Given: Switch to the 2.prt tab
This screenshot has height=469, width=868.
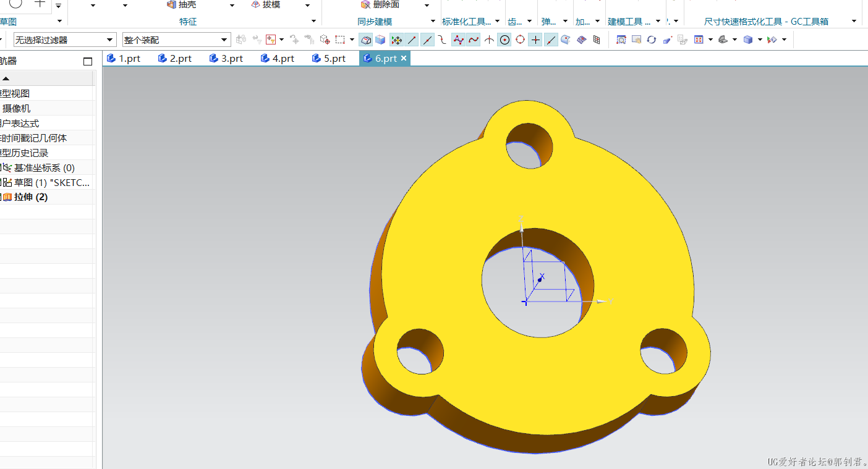Looking at the screenshot, I should click(175, 58).
